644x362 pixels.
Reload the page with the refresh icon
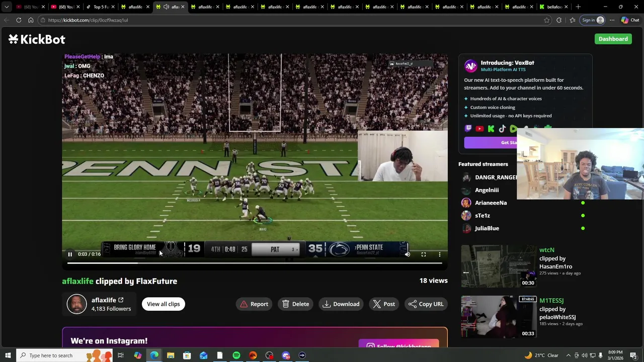click(19, 20)
